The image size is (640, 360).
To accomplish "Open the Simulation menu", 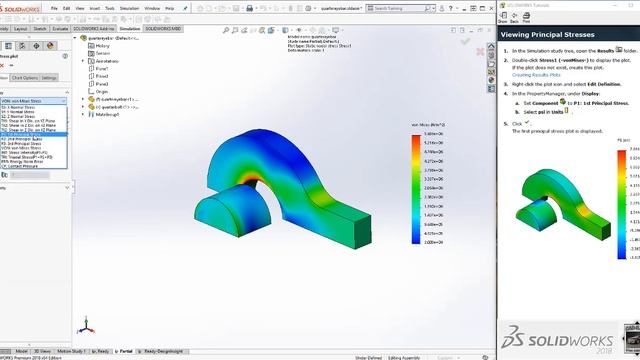I will pos(129,8).
